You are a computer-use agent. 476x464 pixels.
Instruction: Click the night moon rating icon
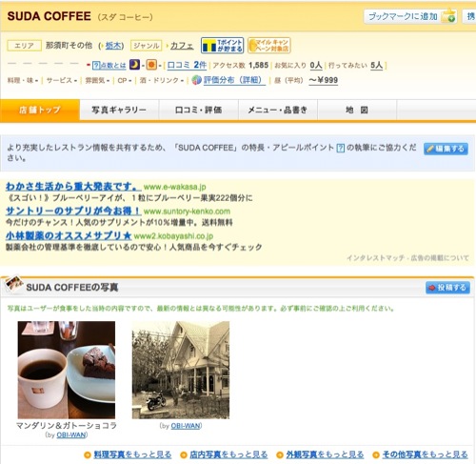point(134,65)
